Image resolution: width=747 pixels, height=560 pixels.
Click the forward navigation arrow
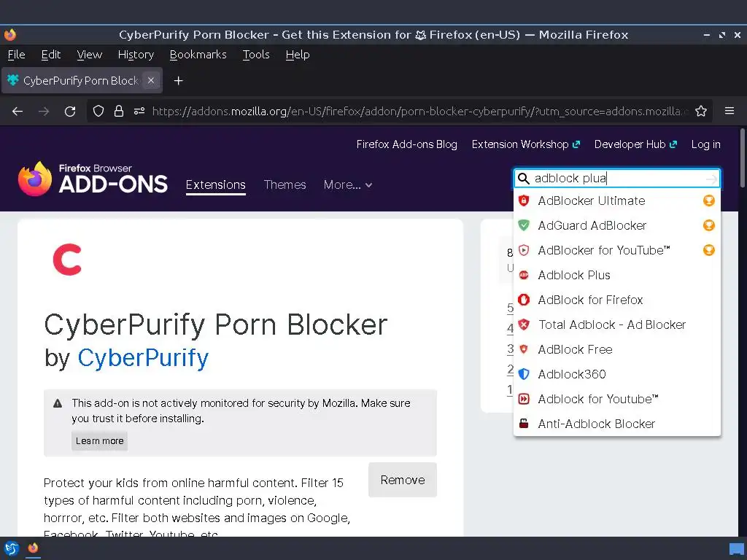pos(44,112)
